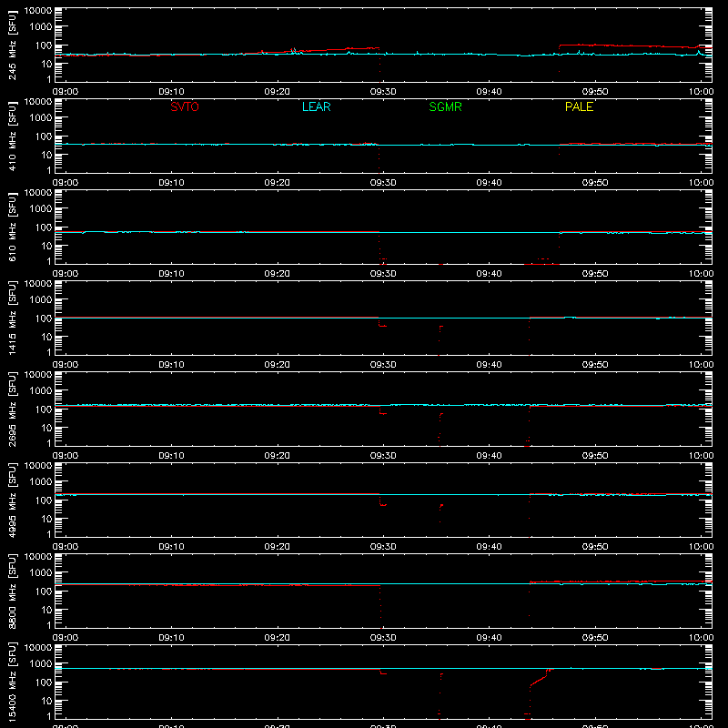Click 10:00 tick under 245 MHz panel
Image resolution: width=728 pixels, height=728 pixels.
(x=701, y=92)
